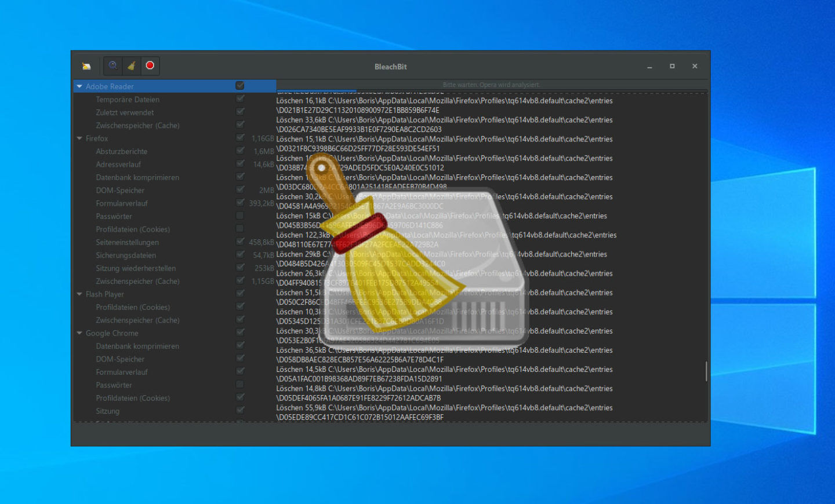Select the Flash Player group label
Image resolution: width=835 pixels, height=504 pixels.
[x=105, y=294]
